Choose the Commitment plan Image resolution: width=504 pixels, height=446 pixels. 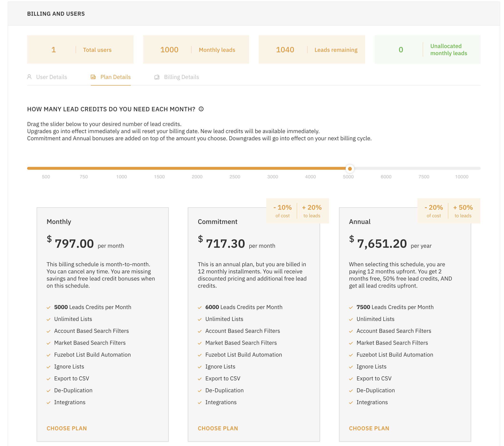click(218, 428)
